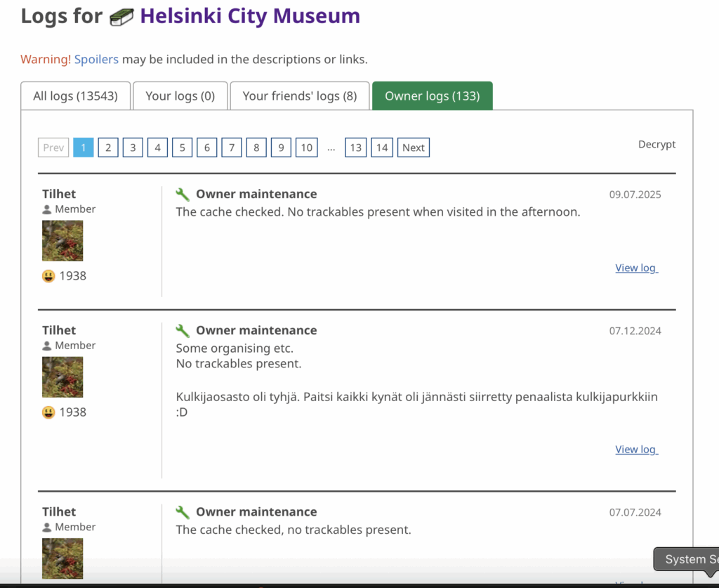The image size is (719, 588).
Task: Click the Decrypt link
Action: [657, 145]
